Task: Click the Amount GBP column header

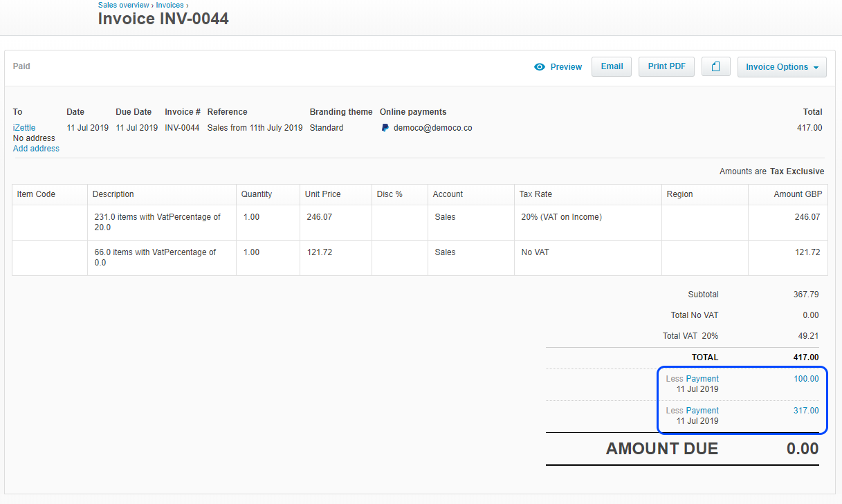Action: tap(797, 194)
